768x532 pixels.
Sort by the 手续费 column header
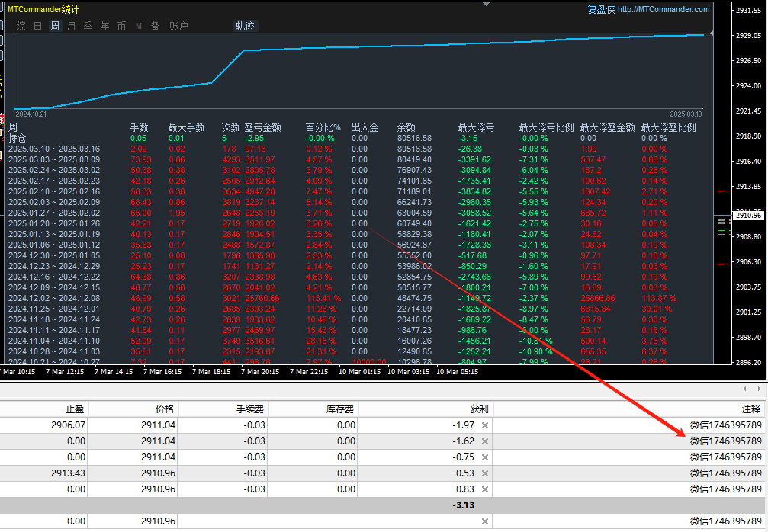pyautogui.click(x=223, y=409)
